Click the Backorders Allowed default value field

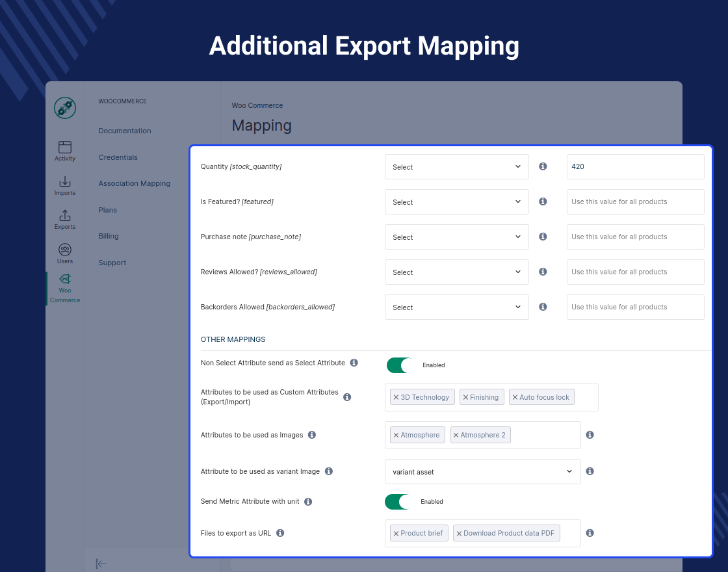(635, 307)
